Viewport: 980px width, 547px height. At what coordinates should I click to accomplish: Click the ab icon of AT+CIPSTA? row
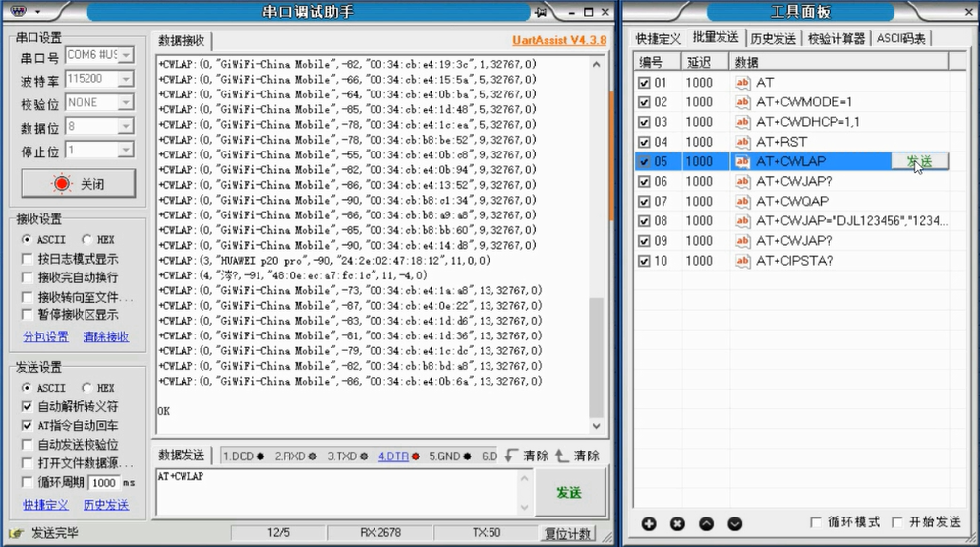[742, 261]
